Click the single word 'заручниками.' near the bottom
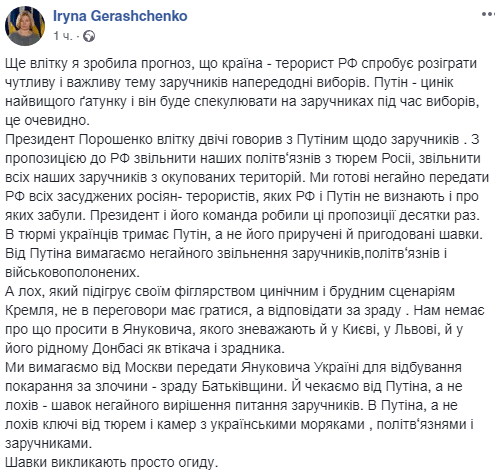Screen dimensions: 495x476 pyautogui.click(x=48, y=444)
